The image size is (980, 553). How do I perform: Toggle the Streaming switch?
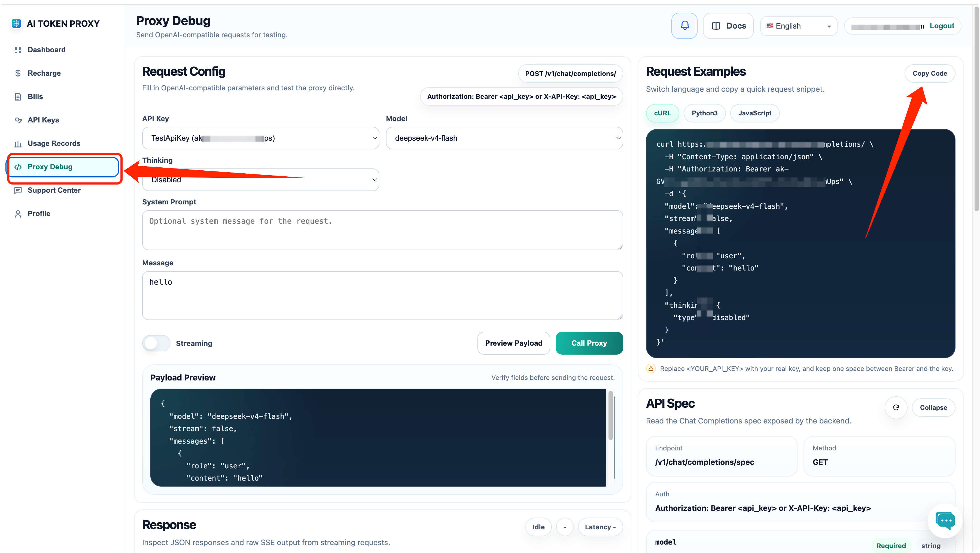(x=156, y=343)
